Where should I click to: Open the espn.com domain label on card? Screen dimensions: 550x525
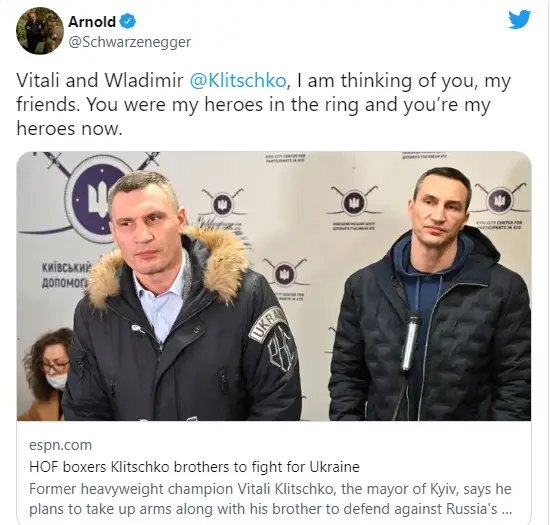click(x=60, y=445)
